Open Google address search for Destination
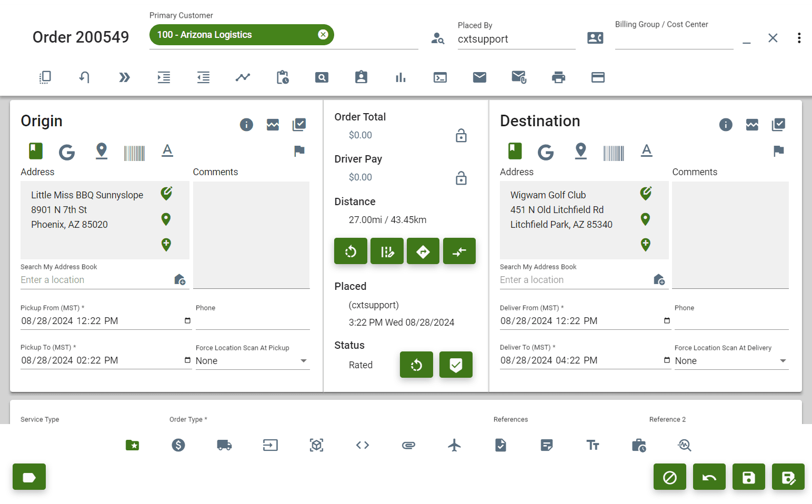Image resolution: width=812 pixels, height=504 pixels. coord(546,152)
